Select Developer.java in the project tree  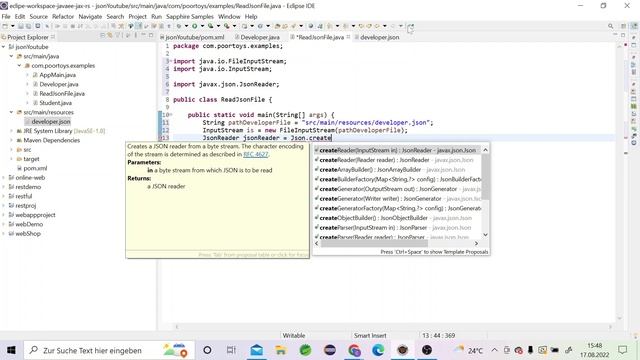(x=59, y=84)
